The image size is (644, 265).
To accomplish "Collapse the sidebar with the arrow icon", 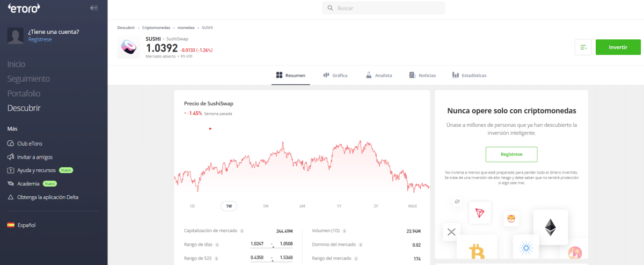I will (94, 8).
